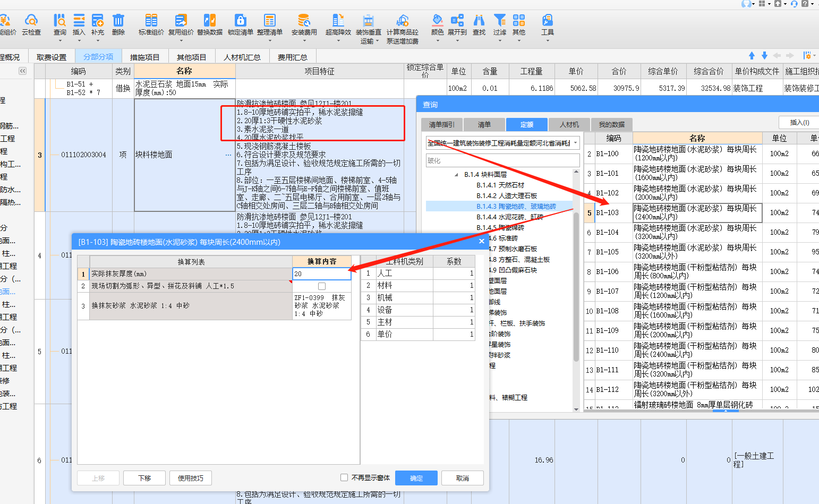Click the 计算商品砼泵送增加费 icon
This screenshot has width=819, height=504.
[x=402, y=29]
